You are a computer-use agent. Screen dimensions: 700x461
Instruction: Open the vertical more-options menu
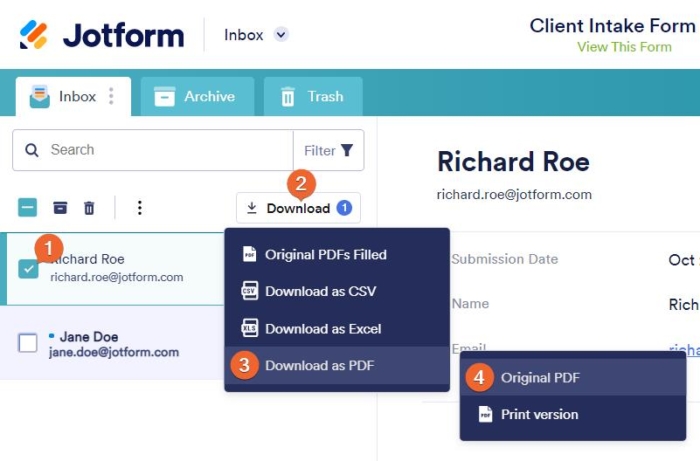point(140,208)
